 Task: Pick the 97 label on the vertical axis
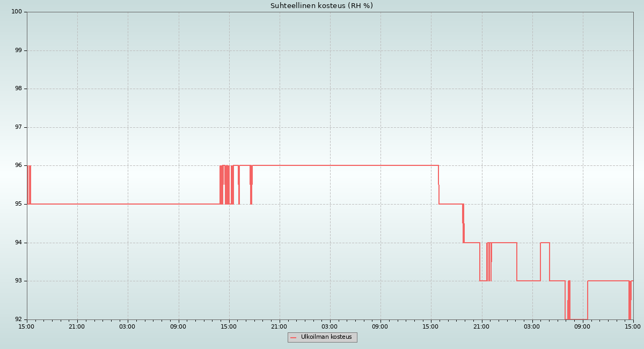tap(18, 127)
